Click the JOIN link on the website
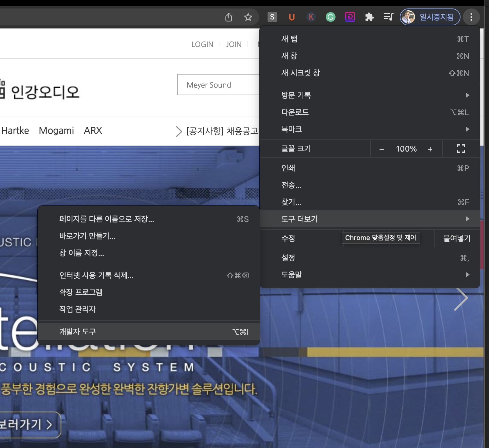 [x=234, y=45]
